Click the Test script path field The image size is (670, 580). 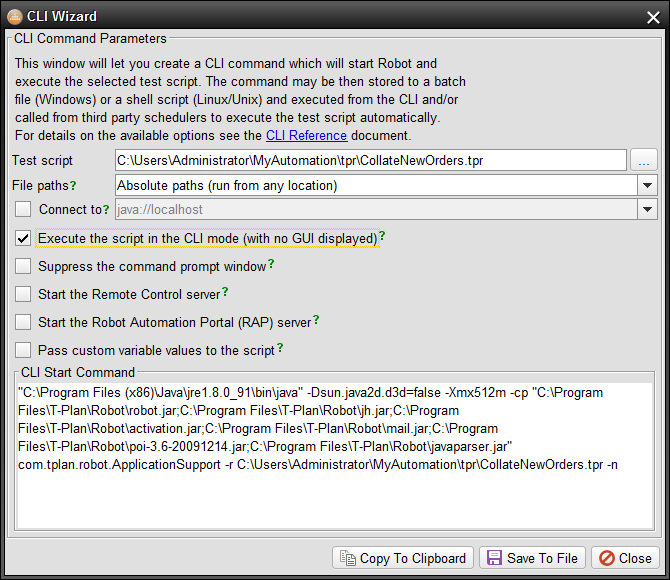[370, 159]
